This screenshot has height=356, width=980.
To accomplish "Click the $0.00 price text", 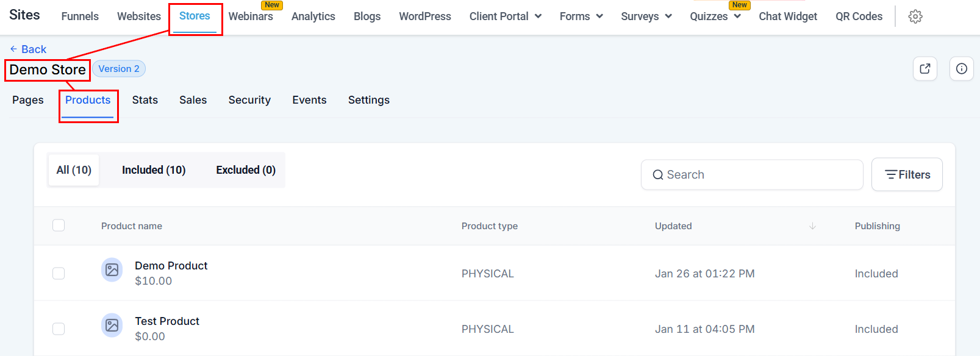I will (x=150, y=336).
